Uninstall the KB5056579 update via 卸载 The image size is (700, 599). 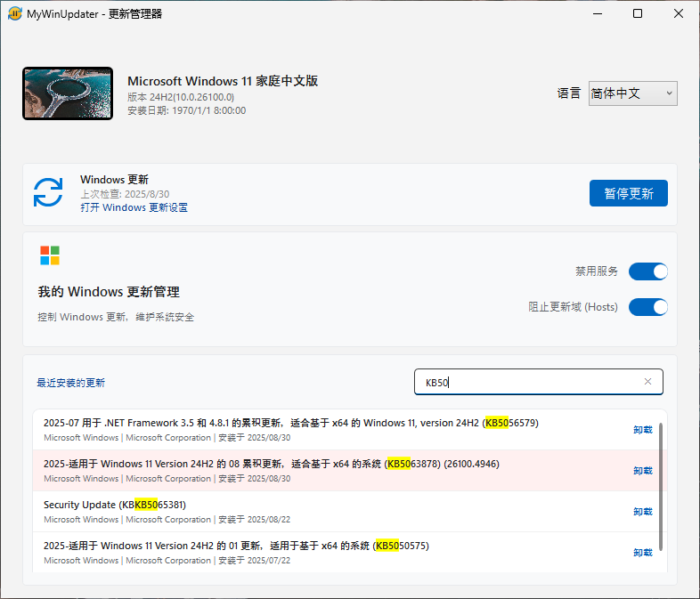pos(643,430)
